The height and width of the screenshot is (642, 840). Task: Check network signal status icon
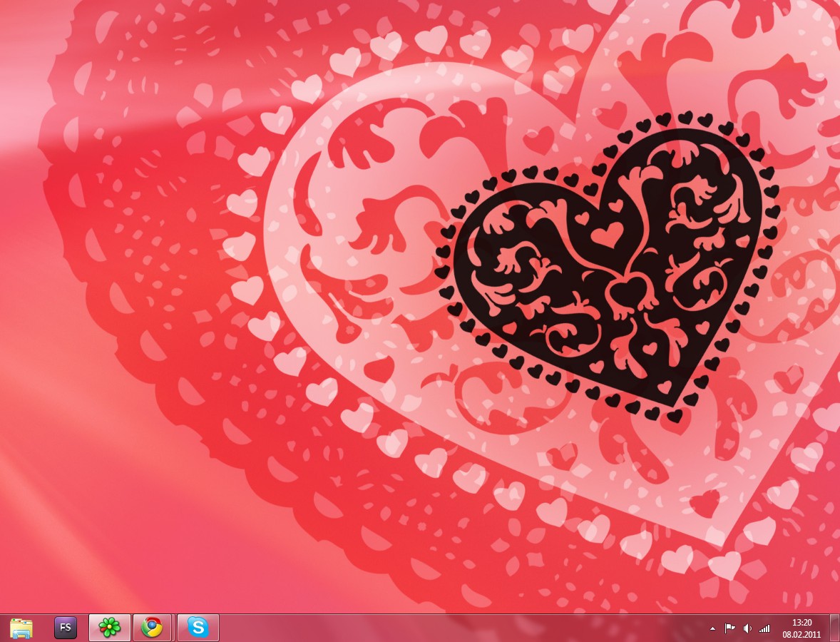tap(764, 628)
